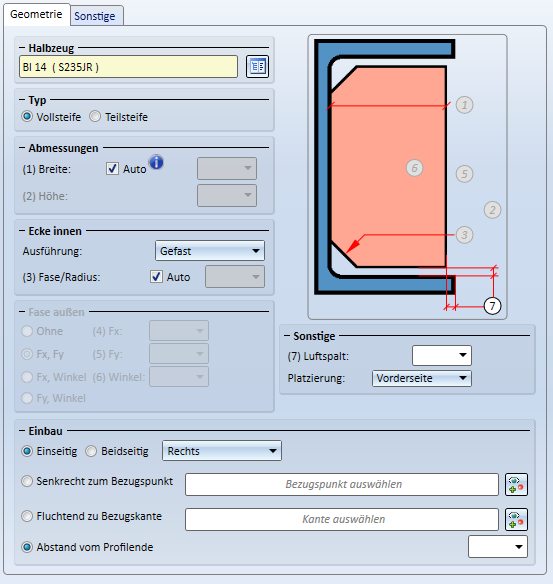Click marker 7 in the preview diagram
553x584 pixels.
[492, 306]
